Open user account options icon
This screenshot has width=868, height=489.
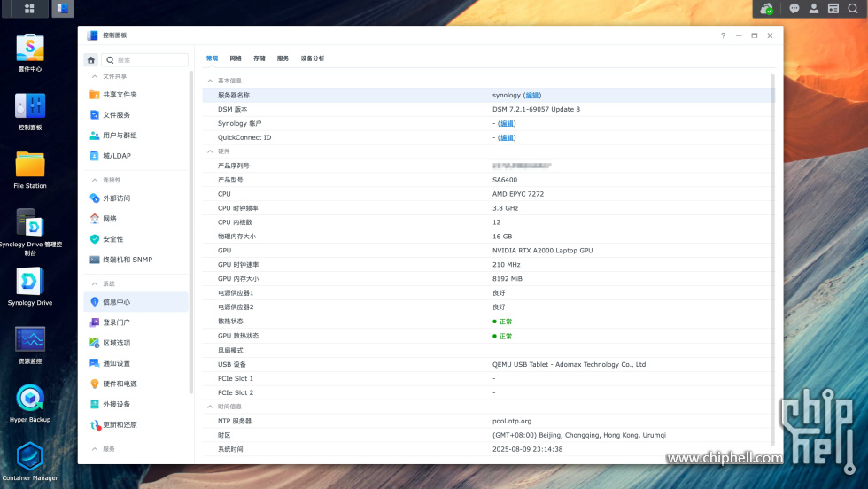point(814,8)
